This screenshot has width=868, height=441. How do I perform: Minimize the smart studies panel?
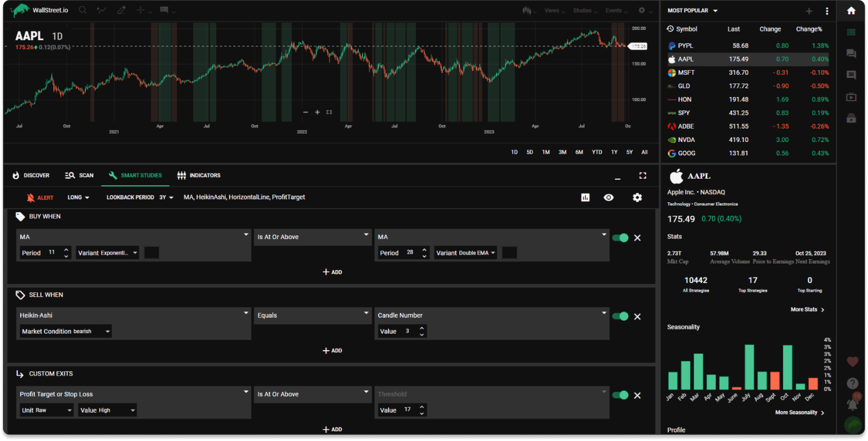coord(618,179)
